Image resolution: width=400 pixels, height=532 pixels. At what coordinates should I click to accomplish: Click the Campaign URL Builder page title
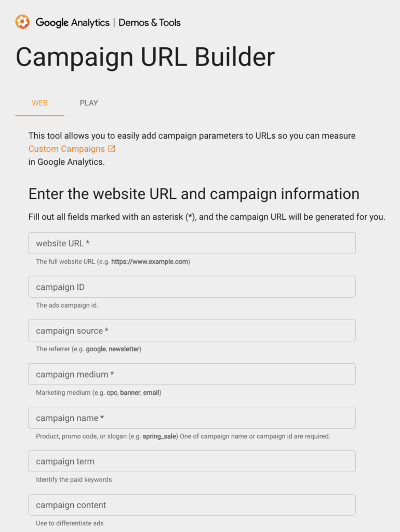(145, 57)
